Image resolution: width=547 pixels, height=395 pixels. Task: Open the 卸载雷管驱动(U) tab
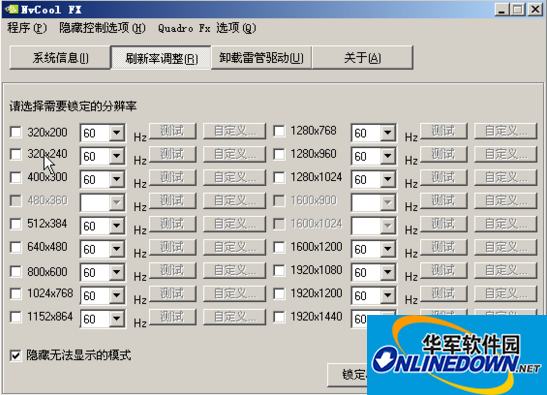pos(261,58)
